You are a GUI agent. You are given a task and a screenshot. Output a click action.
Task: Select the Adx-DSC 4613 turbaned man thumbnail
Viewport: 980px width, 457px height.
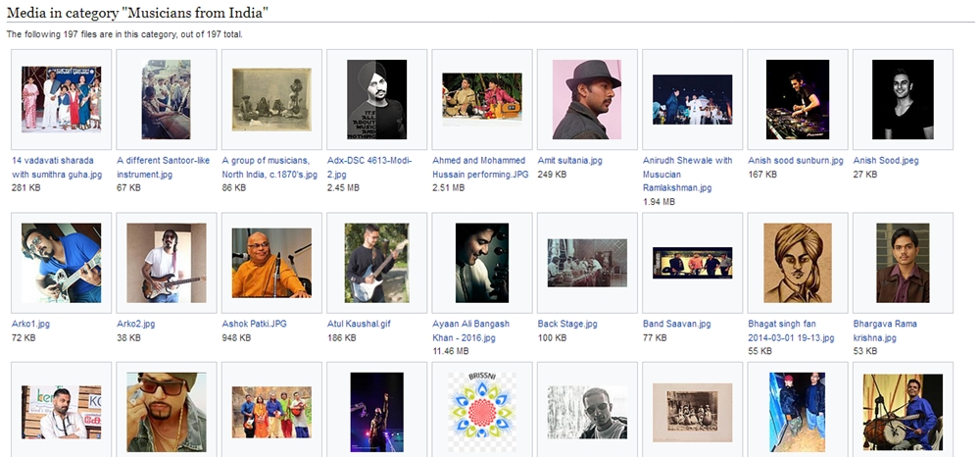click(x=376, y=99)
